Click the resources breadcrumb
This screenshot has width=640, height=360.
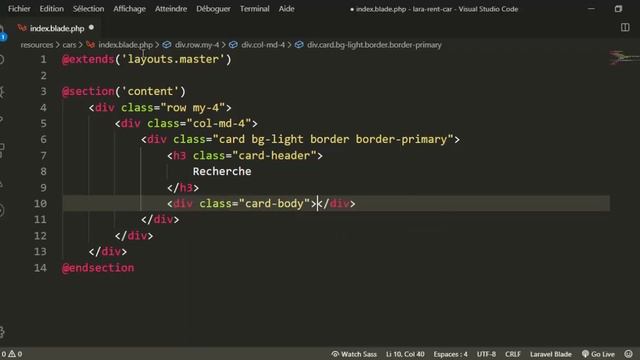click(x=37, y=45)
